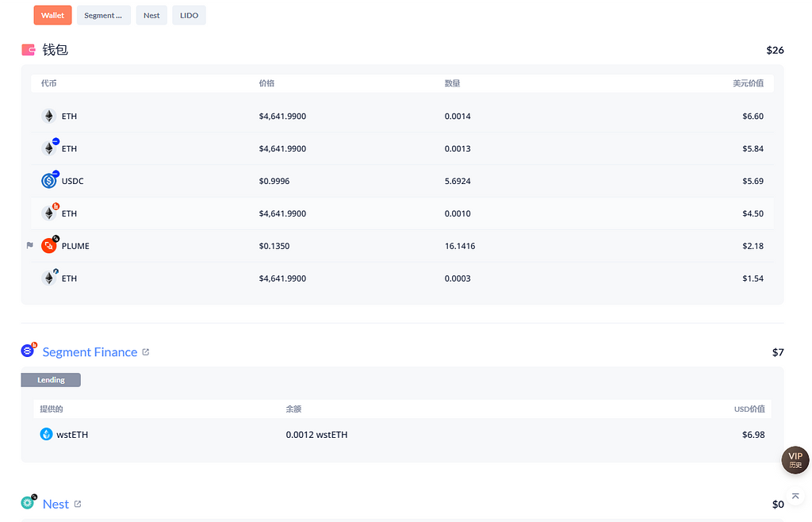The height and width of the screenshot is (522, 812).
Task: Click the wstETH token icon
Action: point(47,435)
